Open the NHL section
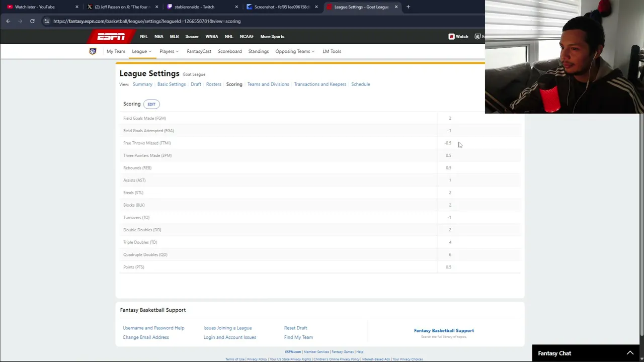The image size is (644, 362). [x=229, y=36]
